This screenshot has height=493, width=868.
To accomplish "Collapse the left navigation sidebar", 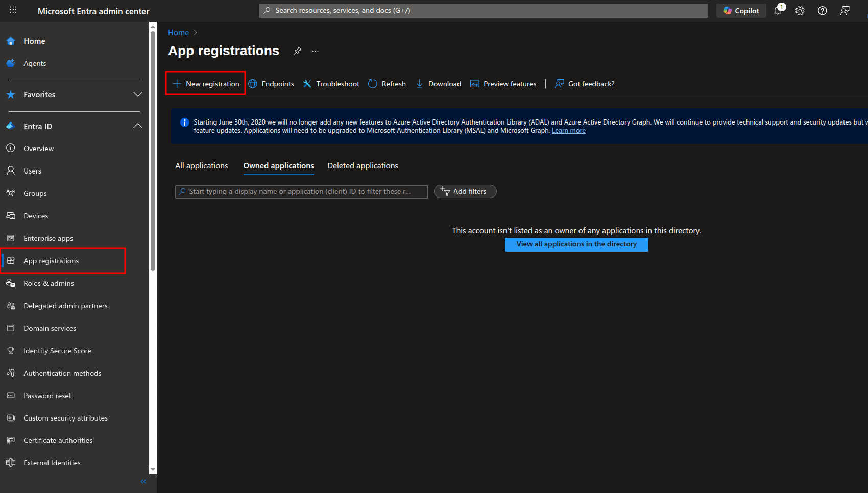I will tap(143, 481).
